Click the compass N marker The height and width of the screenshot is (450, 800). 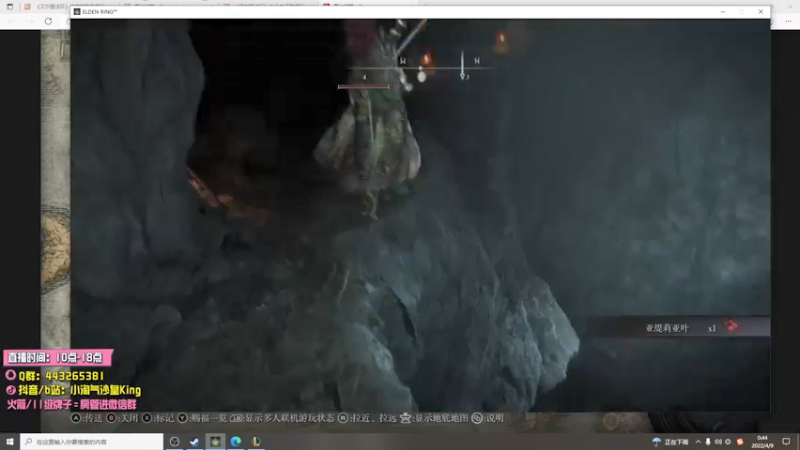[x=477, y=61]
